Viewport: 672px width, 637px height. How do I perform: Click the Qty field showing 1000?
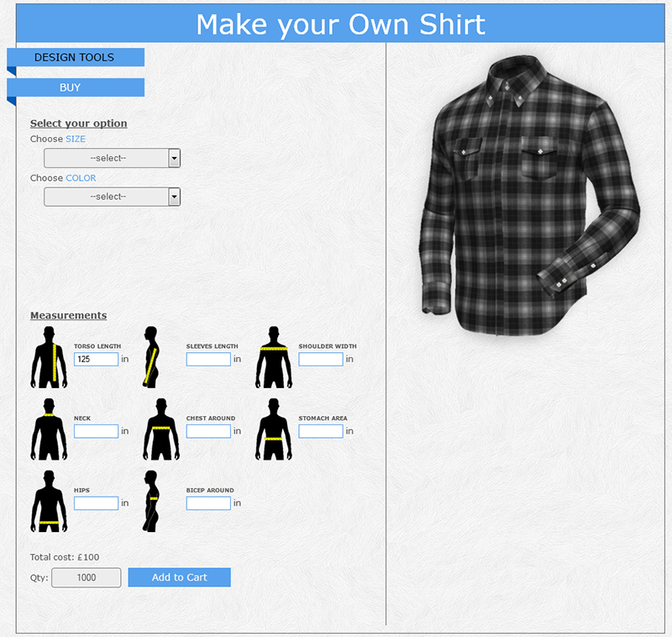coord(87,577)
